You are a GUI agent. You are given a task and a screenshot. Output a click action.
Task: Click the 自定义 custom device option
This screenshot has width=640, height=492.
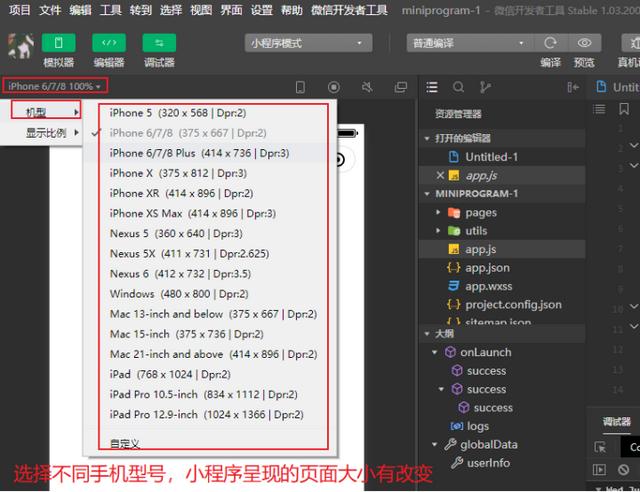(x=125, y=443)
